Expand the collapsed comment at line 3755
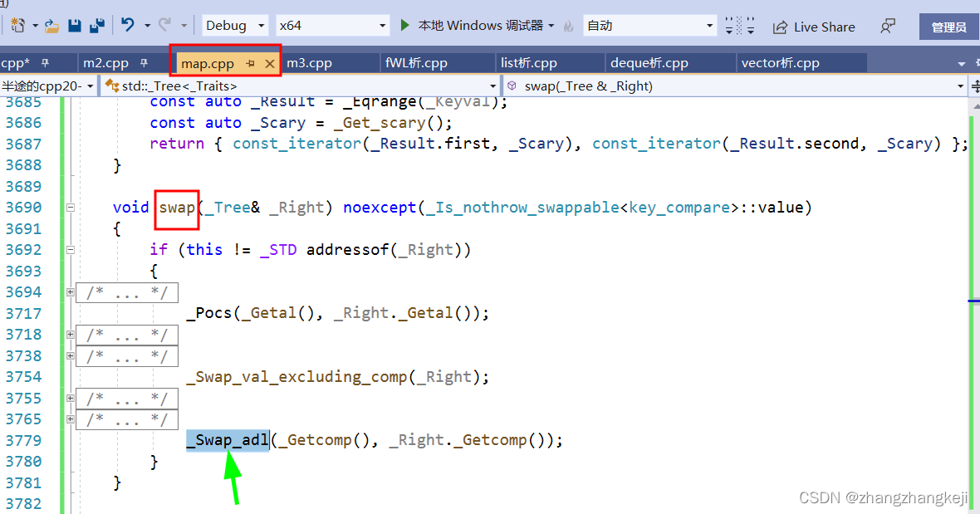Viewport: 980px width, 514px height. coord(71,398)
